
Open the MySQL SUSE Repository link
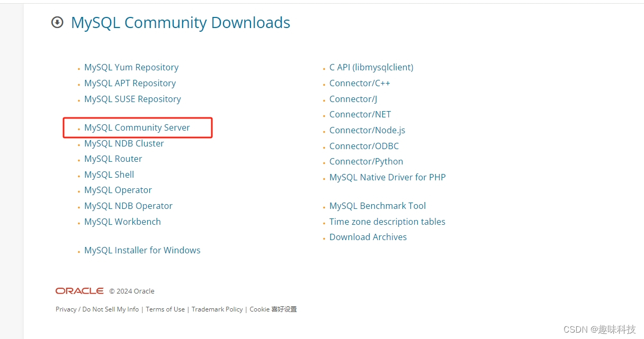pyautogui.click(x=132, y=99)
